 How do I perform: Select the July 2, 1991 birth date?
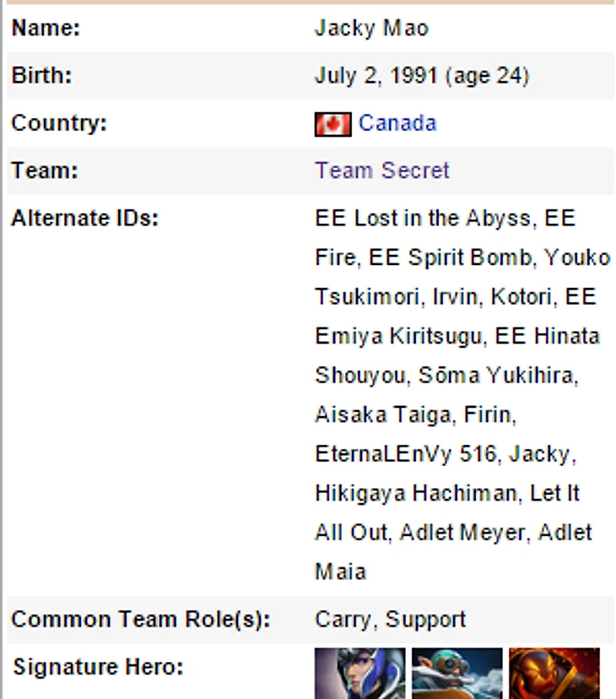click(377, 76)
